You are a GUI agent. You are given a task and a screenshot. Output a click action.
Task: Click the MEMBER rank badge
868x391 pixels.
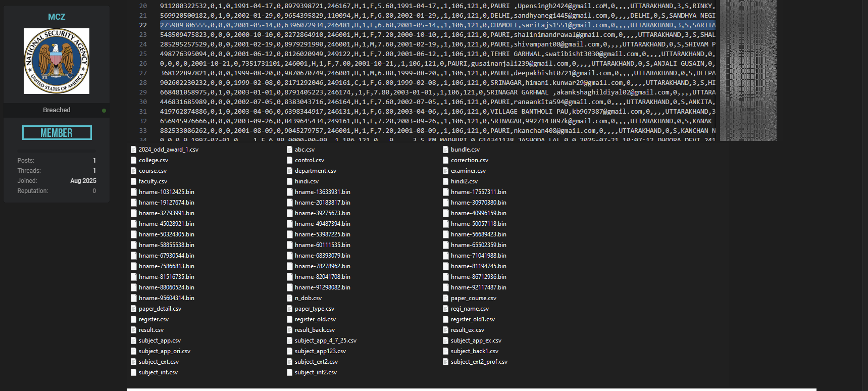(x=57, y=133)
